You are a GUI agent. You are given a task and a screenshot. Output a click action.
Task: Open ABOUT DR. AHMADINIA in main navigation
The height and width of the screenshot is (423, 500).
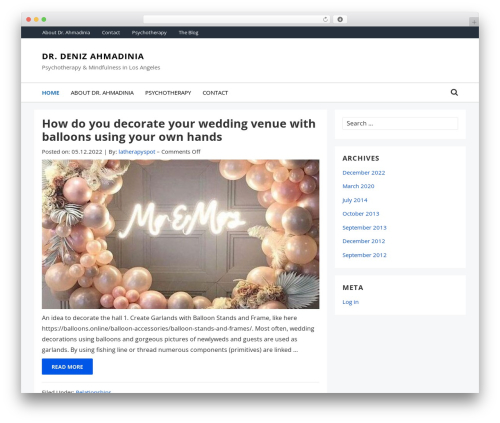coord(102,93)
